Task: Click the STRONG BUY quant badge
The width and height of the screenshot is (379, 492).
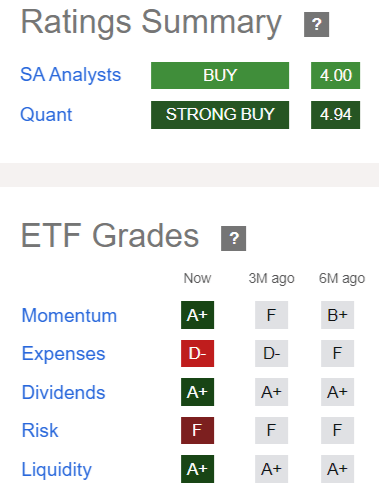Action: pyautogui.click(x=220, y=115)
